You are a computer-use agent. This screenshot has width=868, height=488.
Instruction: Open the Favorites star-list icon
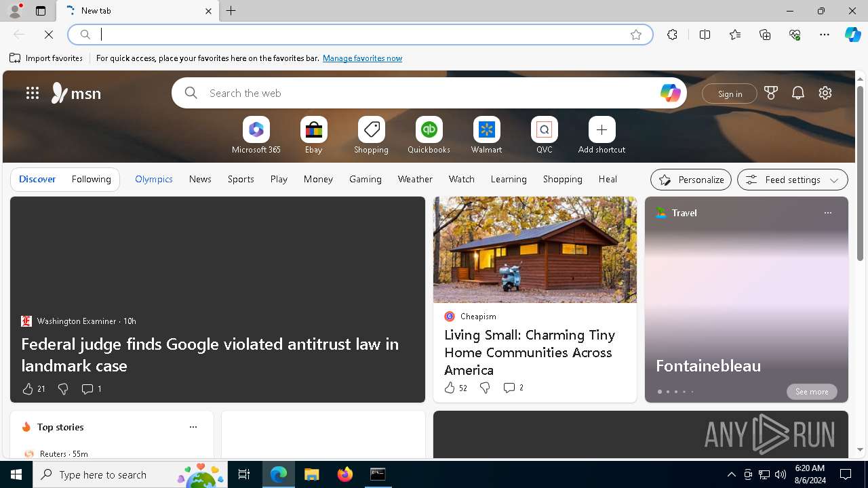(735, 35)
